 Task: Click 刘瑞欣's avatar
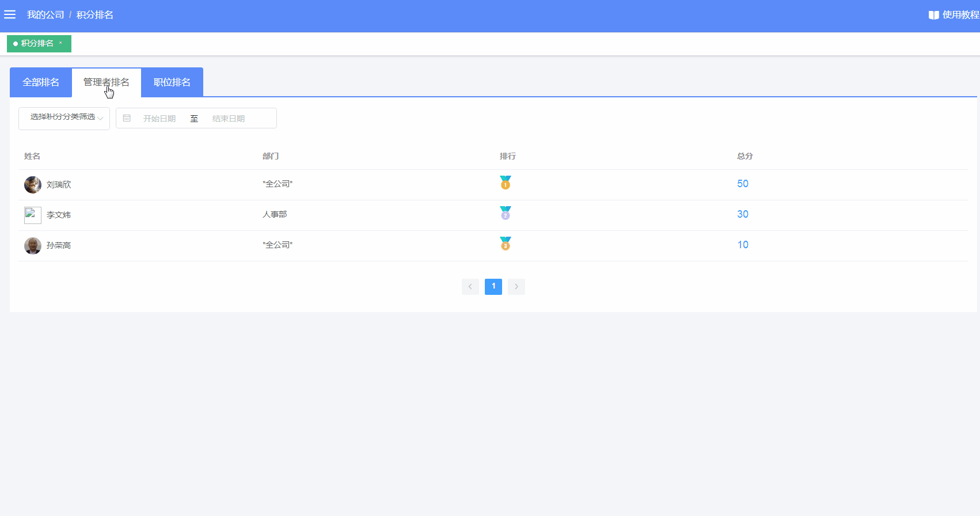click(33, 185)
